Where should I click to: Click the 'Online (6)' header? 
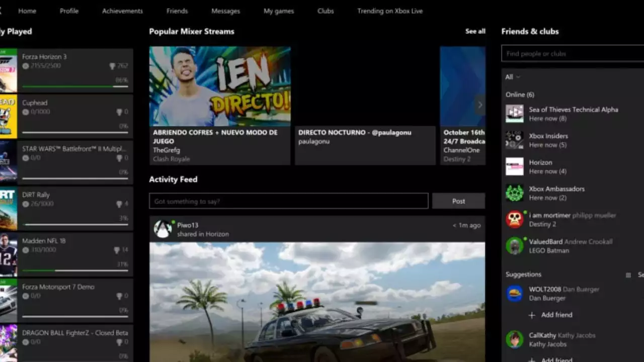click(520, 95)
